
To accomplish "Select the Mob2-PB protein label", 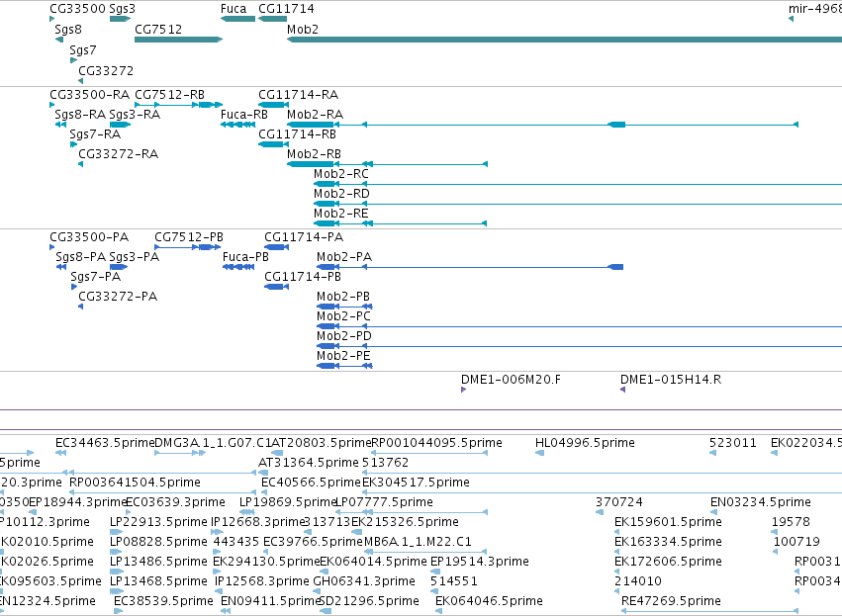I will pos(343,297).
